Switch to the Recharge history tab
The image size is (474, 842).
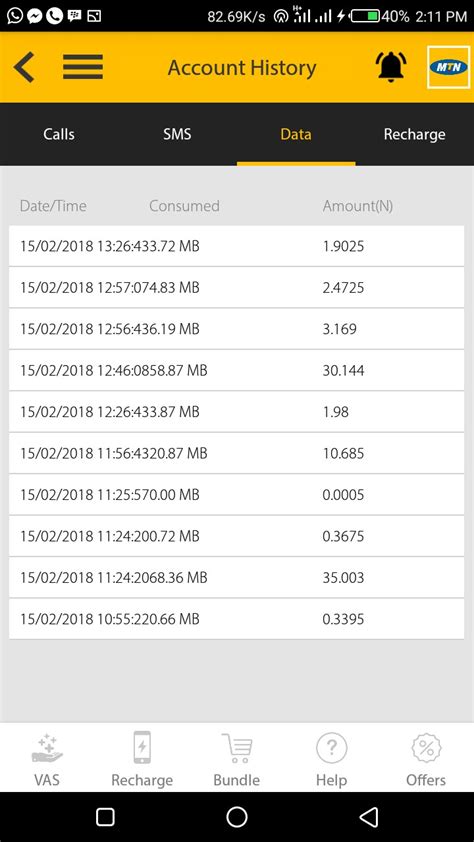[414, 134]
